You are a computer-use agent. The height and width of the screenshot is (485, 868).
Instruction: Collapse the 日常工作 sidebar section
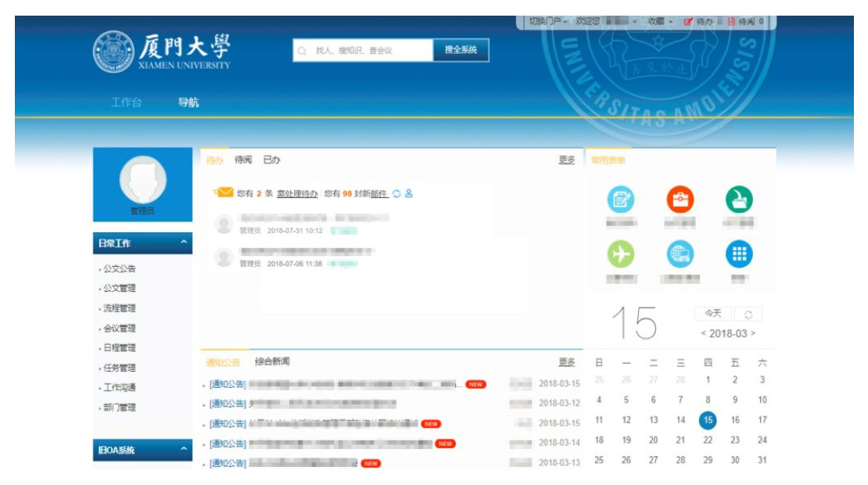(x=184, y=243)
